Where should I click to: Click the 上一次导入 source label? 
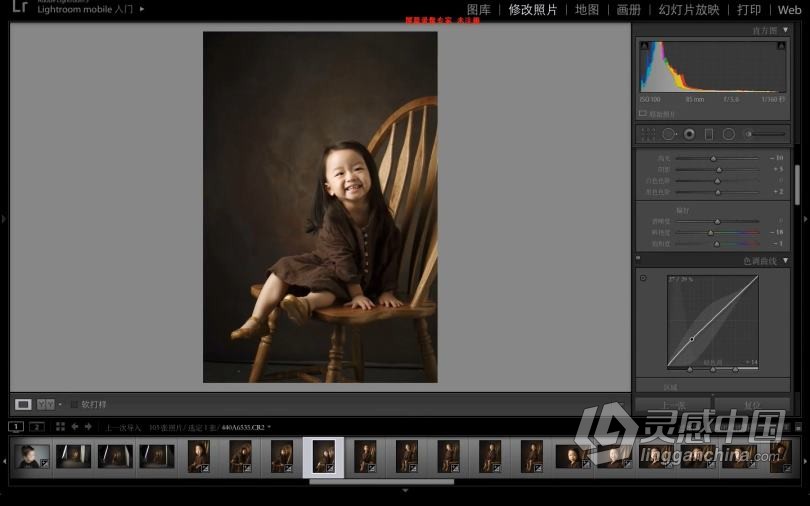[x=123, y=428]
